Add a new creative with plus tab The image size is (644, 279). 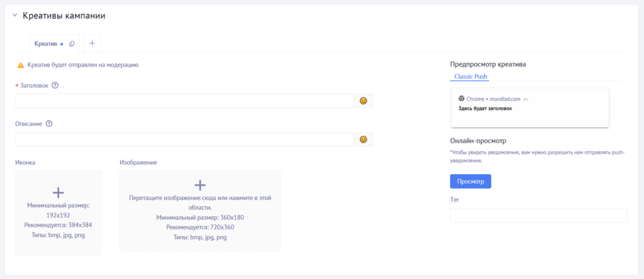point(92,43)
